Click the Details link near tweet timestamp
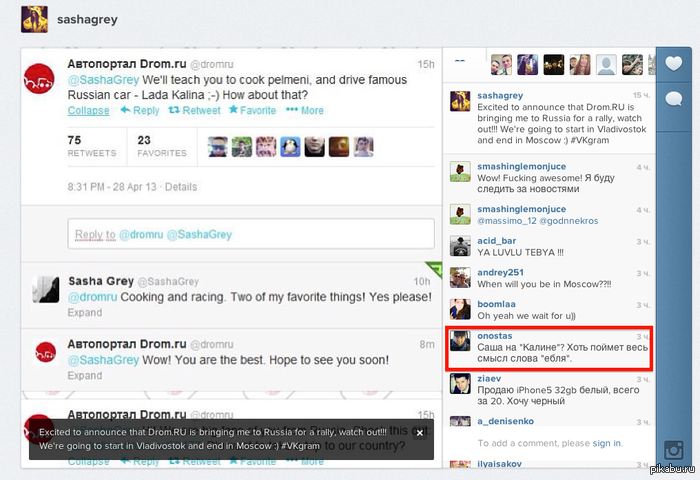Image resolution: width=700 pixels, height=480 pixels. point(181,187)
